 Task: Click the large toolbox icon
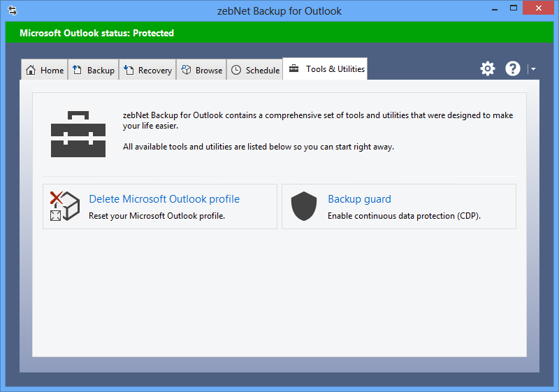pyautogui.click(x=78, y=134)
